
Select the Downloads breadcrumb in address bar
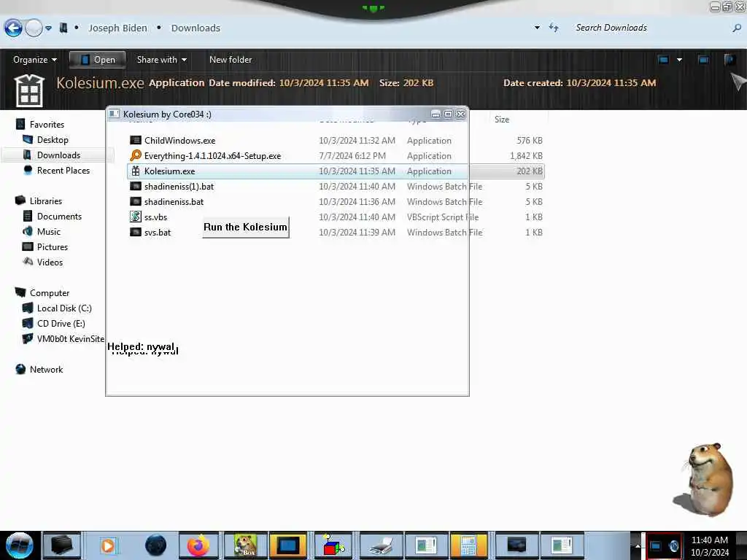click(x=196, y=28)
